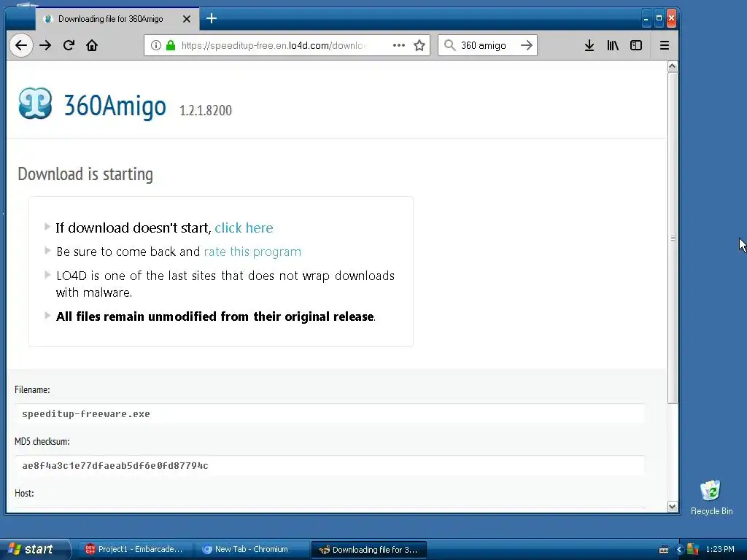
Task: Open the 'rate this program' link
Action: point(252,252)
